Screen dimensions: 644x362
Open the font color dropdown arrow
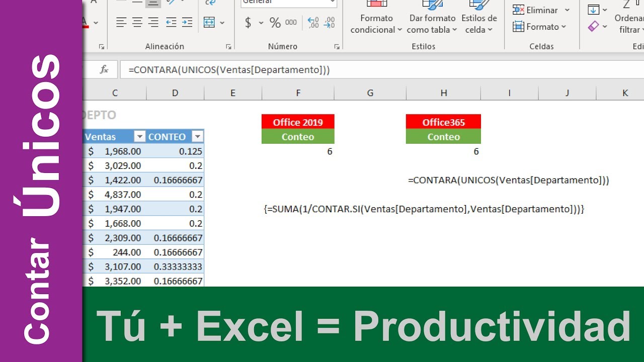(96, 23)
